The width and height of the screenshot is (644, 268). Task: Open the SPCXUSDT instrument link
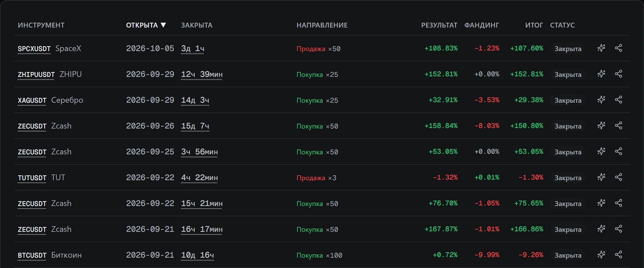click(34, 49)
